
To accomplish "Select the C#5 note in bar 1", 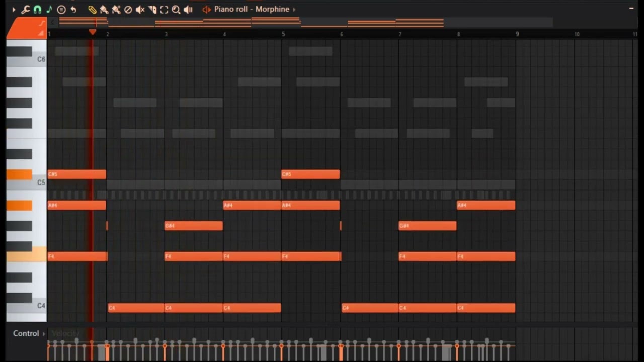I will point(77,174).
